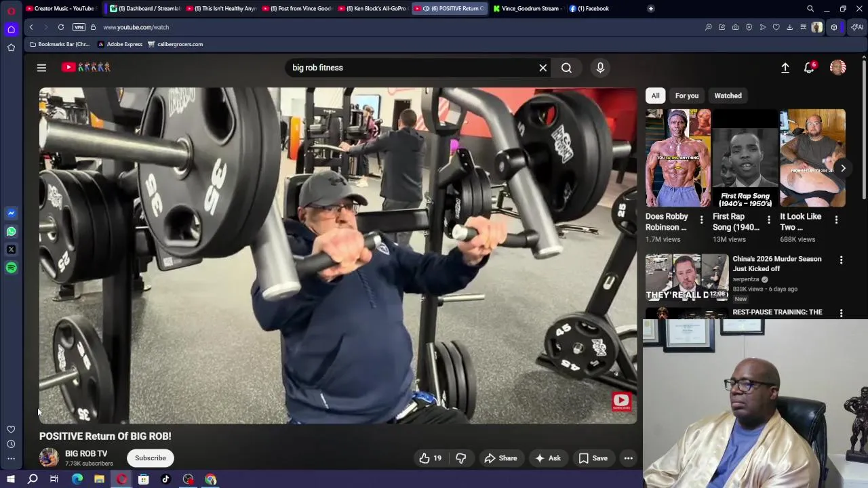
Task: Open the Opera sidebar history clock icon
Action: point(11,444)
